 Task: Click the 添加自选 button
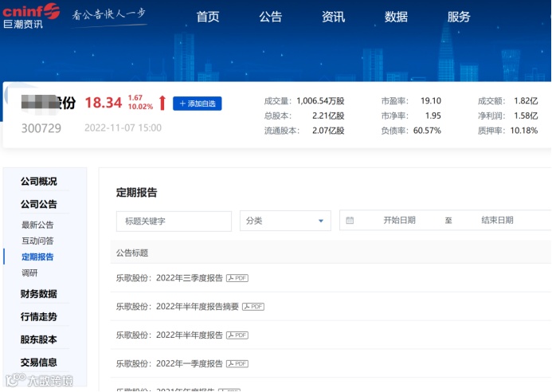[x=198, y=104]
